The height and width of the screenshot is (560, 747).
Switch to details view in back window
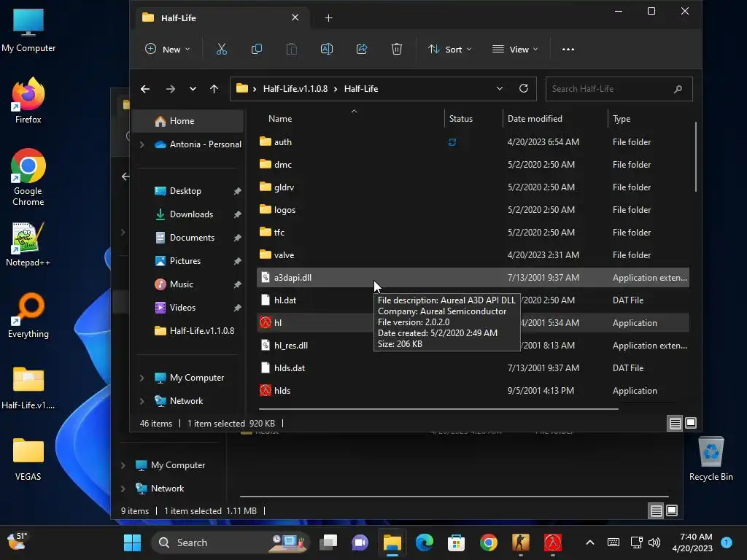[x=656, y=510]
